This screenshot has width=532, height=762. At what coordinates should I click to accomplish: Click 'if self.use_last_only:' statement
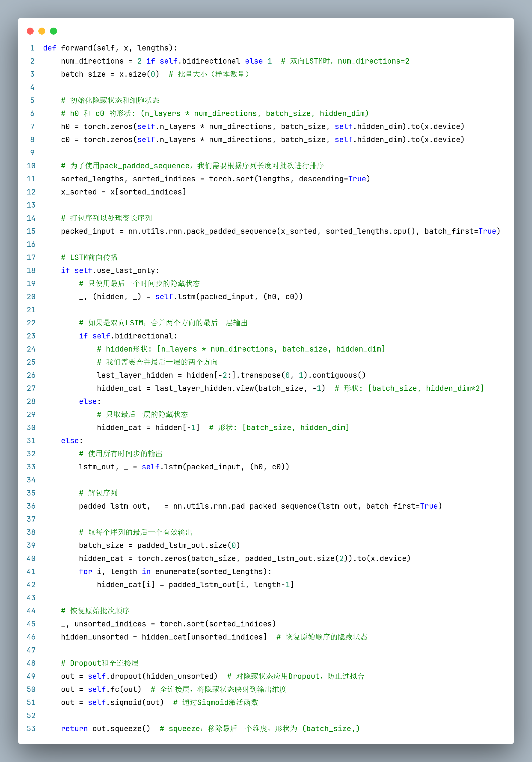[110, 270]
